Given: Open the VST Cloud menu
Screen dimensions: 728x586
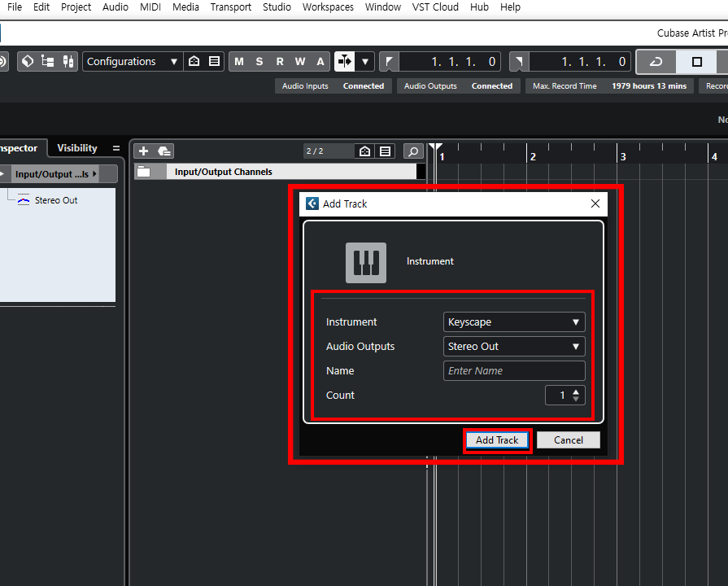Looking at the screenshot, I should coord(435,7).
